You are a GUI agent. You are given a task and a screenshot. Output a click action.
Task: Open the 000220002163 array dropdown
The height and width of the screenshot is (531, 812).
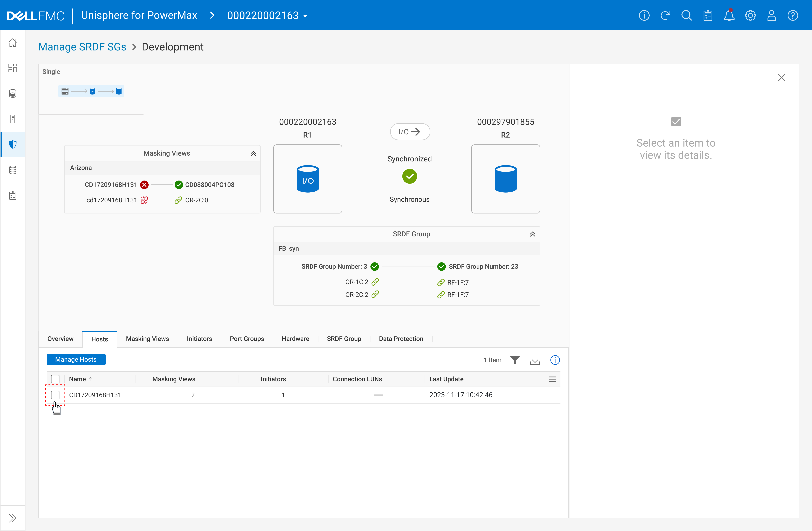[267, 16]
